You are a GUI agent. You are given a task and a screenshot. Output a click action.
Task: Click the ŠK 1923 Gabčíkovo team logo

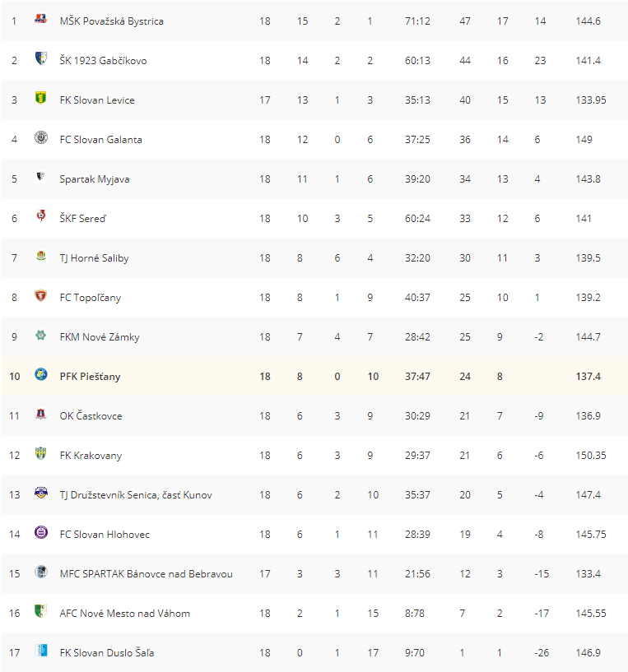pos(40,60)
